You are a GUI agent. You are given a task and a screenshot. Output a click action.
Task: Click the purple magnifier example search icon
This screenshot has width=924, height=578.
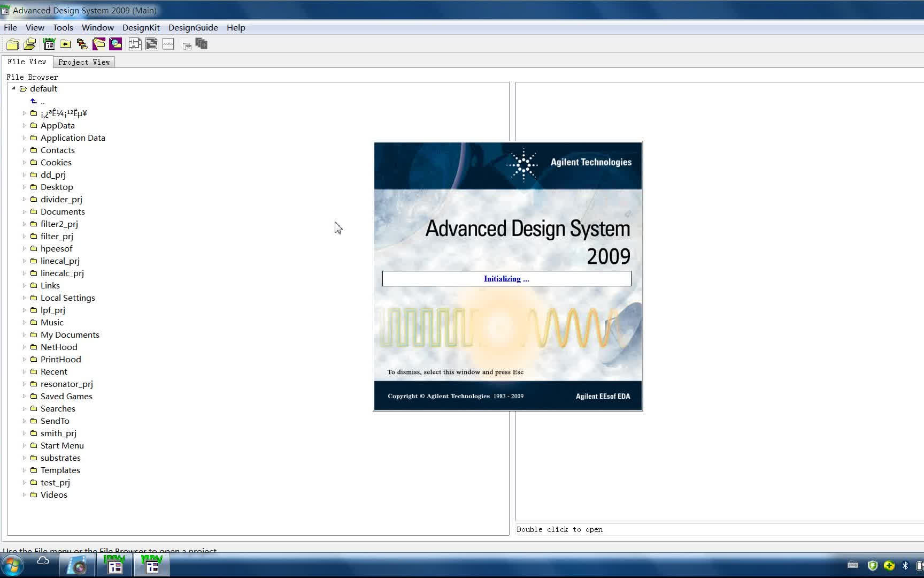click(x=115, y=44)
